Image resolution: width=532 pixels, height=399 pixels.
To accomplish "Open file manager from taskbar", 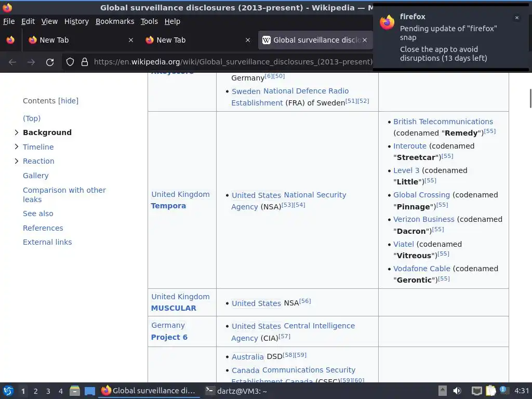I will pos(75,391).
